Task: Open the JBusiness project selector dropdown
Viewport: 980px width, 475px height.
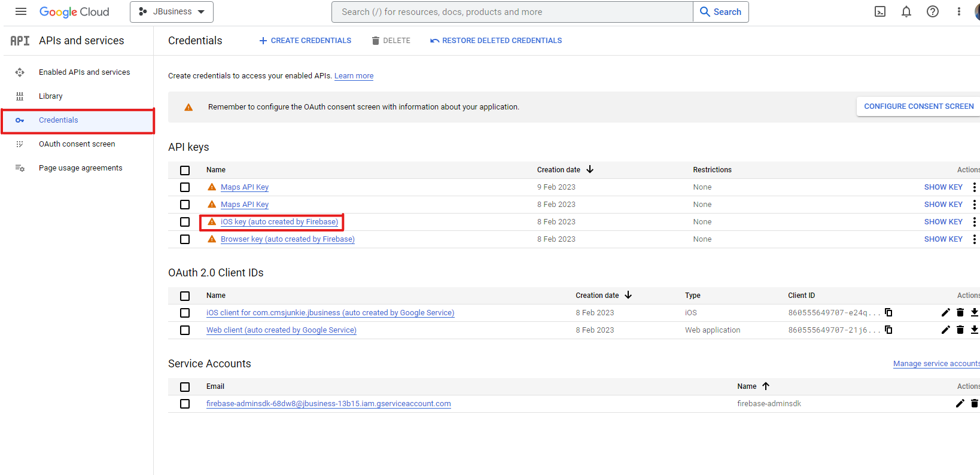Action: [172, 12]
